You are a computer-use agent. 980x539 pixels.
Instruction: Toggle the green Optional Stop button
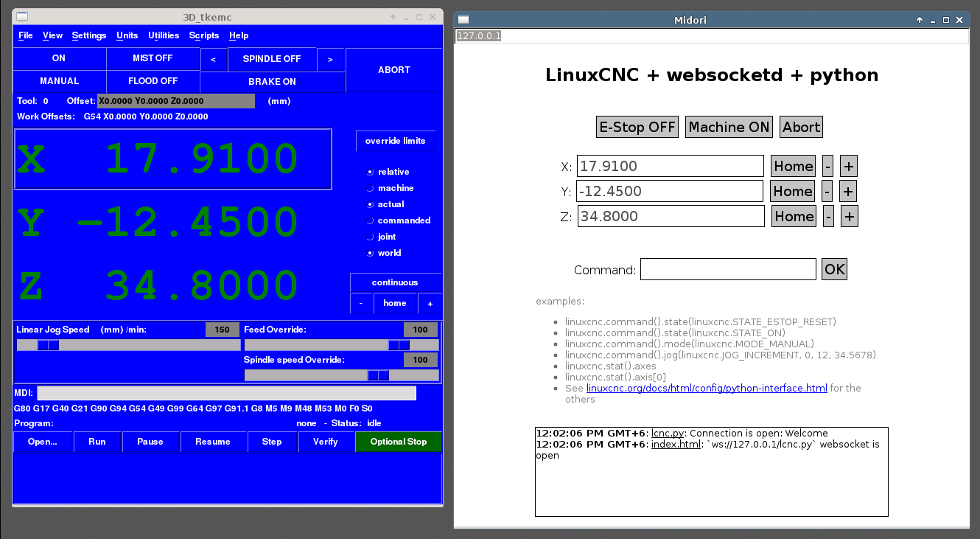(399, 442)
